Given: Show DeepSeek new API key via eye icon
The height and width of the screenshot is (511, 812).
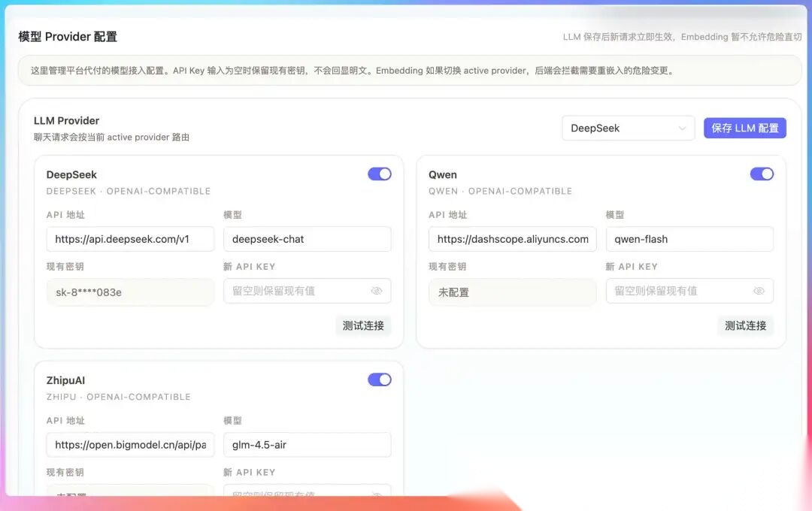Looking at the screenshot, I should click(x=377, y=291).
